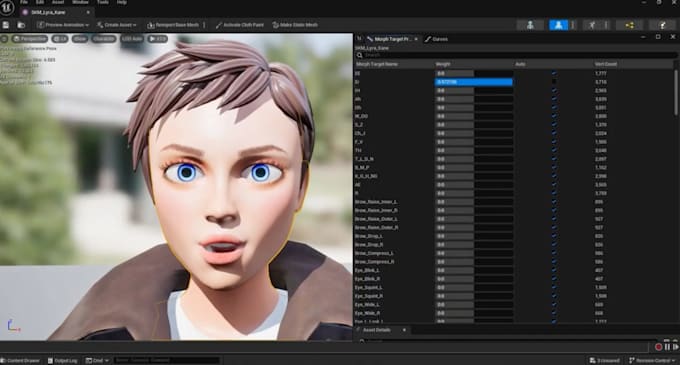Sort by Vert Count column header
This screenshot has height=365, width=680.
tap(605, 64)
